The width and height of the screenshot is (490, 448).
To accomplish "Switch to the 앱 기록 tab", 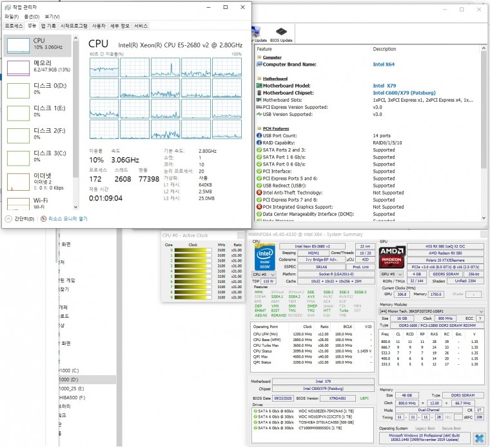I will (48, 26).
